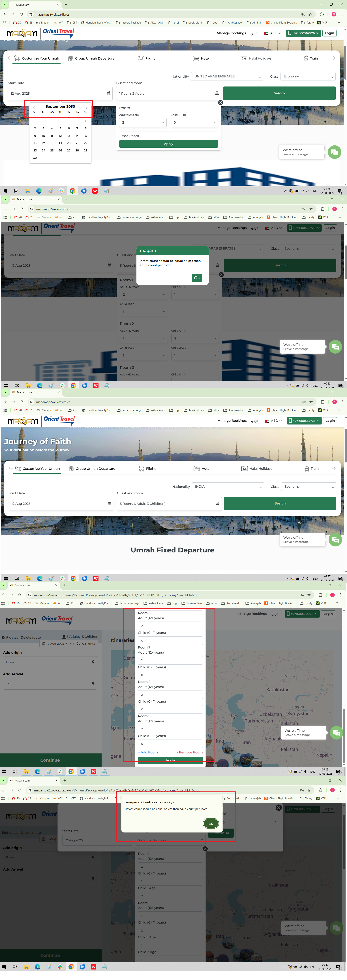Open Flight tab above the September 2030 calendar
The width and height of the screenshot is (347, 980).
pyautogui.click(x=146, y=59)
